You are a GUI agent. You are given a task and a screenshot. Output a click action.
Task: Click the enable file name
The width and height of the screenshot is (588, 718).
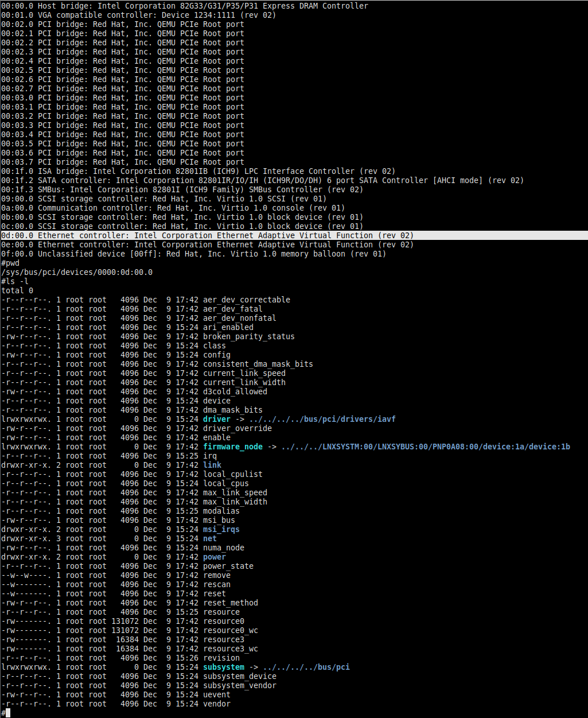point(217,437)
